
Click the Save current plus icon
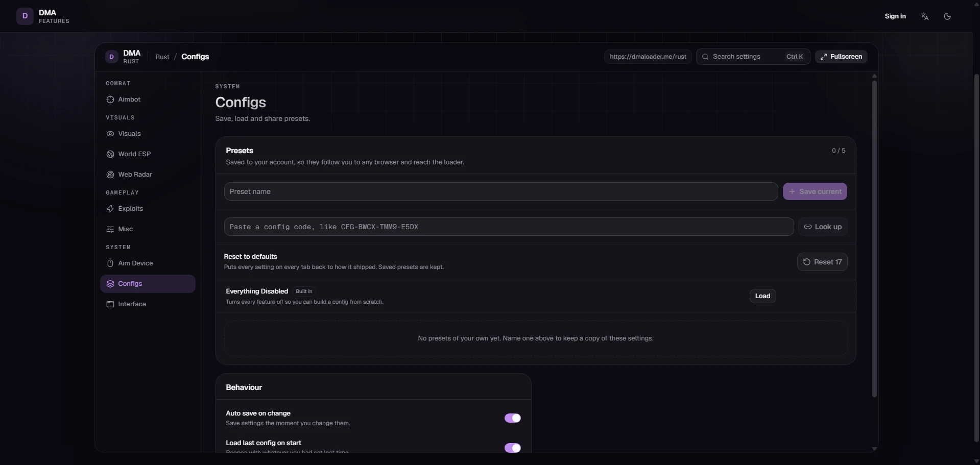[792, 191]
